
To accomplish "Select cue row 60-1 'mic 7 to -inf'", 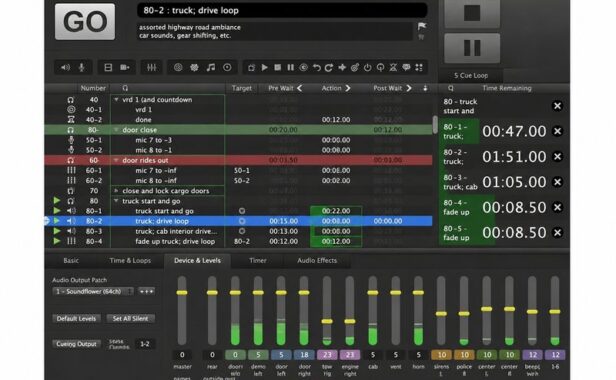I will tap(238, 170).
